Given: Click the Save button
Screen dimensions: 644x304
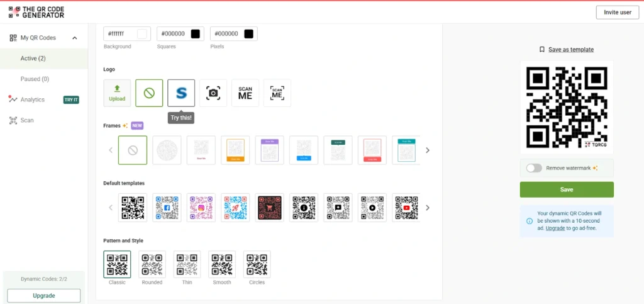Looking at the screenshot, I should (x=567, y=190).
